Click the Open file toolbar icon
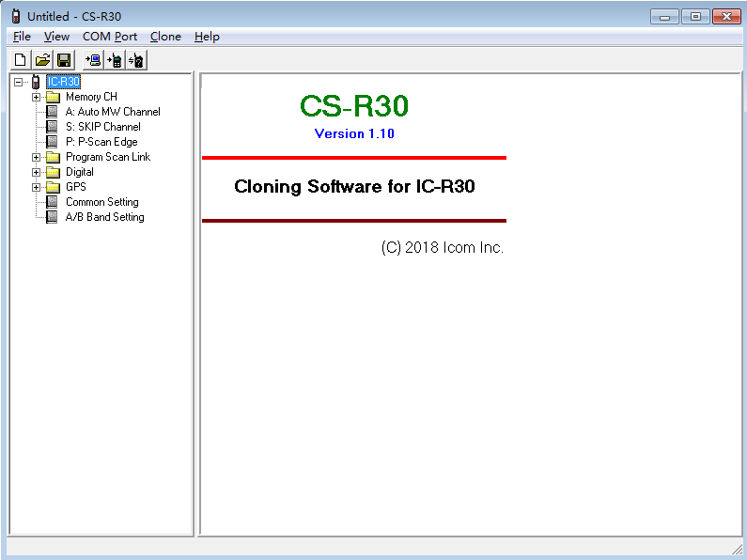This screenshot has width=747, height=560. 42,60
